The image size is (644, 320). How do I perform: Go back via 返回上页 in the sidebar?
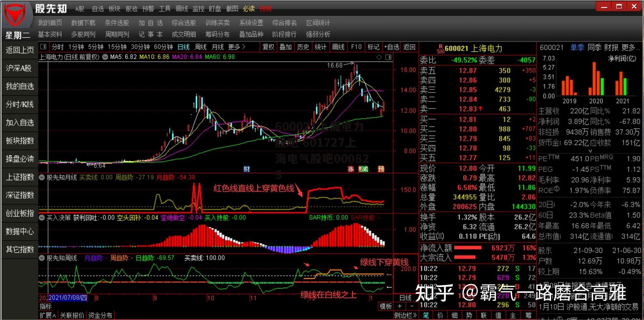coord(20,50)
